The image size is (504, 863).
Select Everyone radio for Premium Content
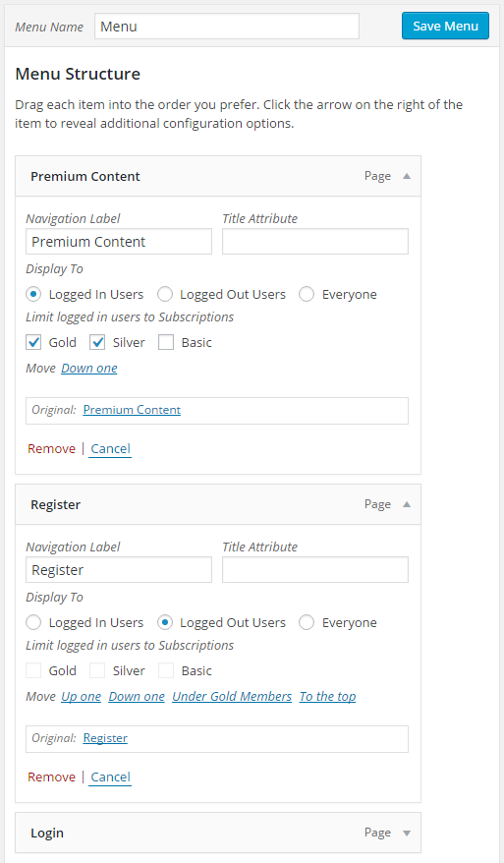coord(307,295)
